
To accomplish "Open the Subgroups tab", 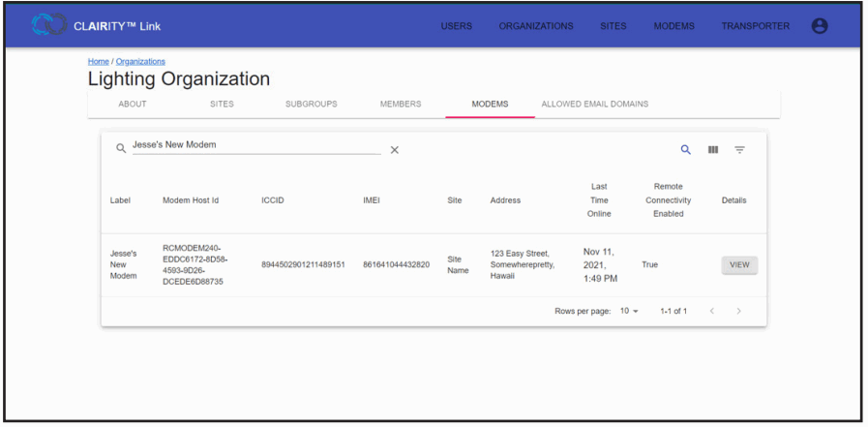I will click(311, 105).
